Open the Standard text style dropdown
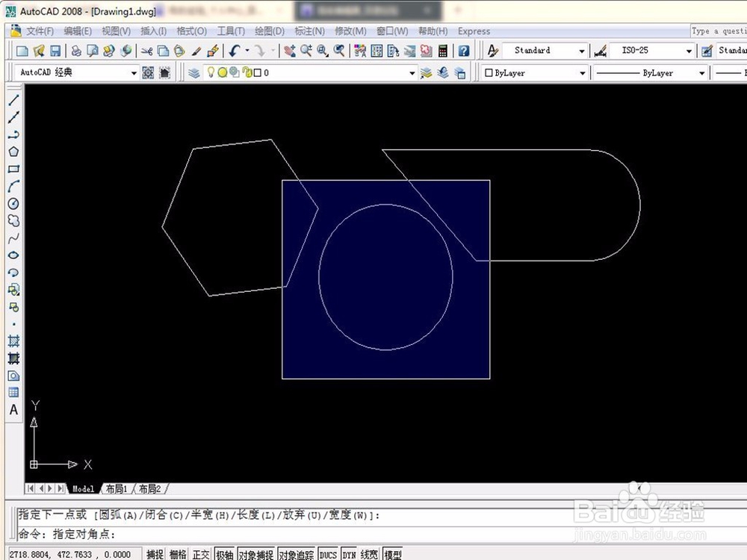This screenshot has width=747, height=560. pos(582,51)
